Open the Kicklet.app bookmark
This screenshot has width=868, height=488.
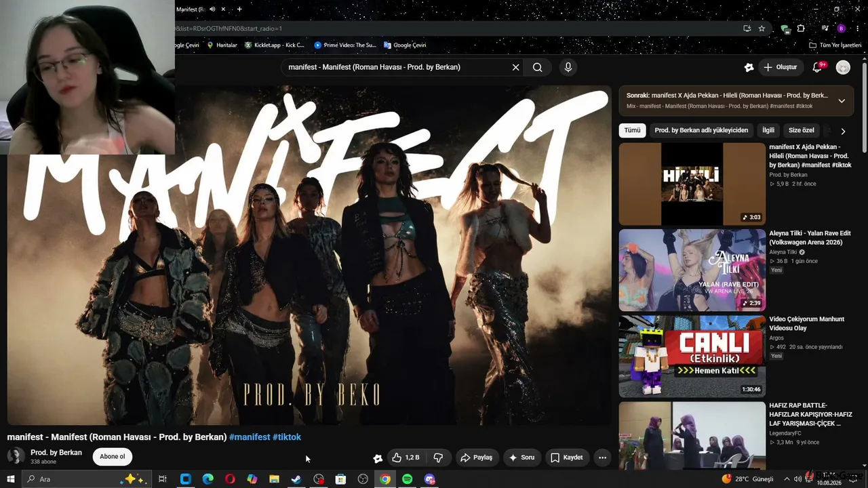point(275,45)
